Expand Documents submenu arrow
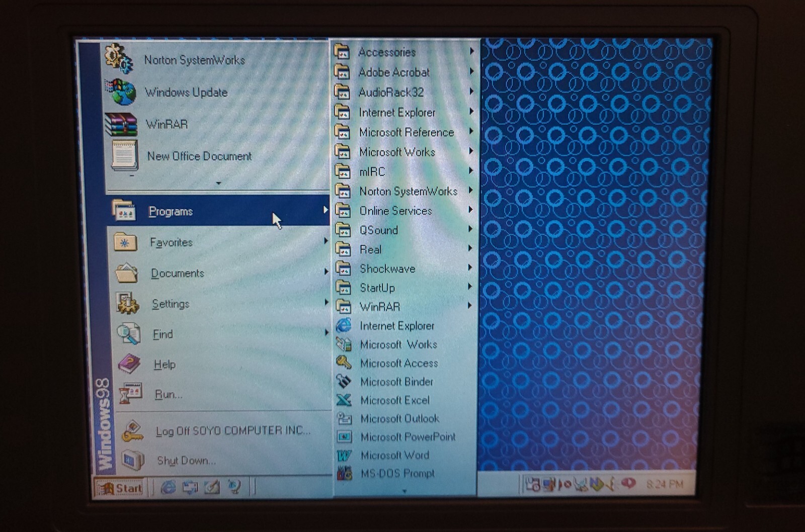The width and height of the screenshot is (805, 532). 326,272
